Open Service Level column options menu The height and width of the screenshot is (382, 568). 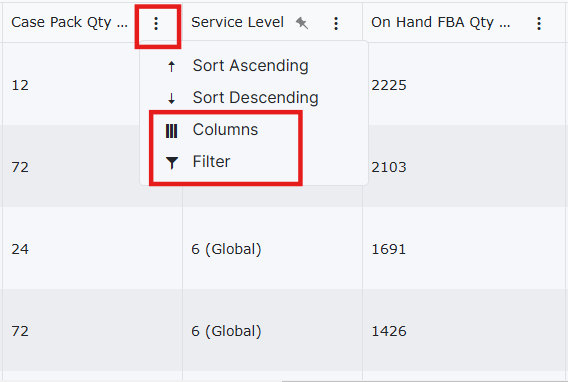pyautogui.click(x=336, y=24)
